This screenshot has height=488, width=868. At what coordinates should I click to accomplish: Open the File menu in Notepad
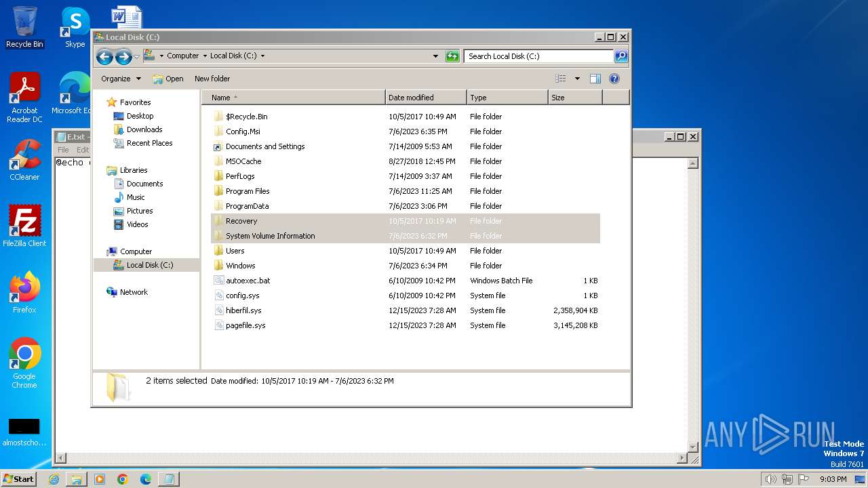coord(63,150)
